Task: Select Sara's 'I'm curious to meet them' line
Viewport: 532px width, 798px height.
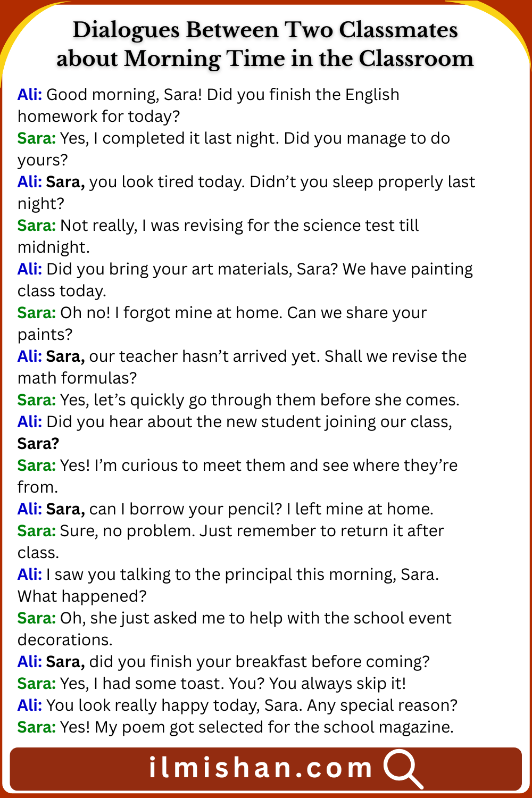Action: [x=259, y=465]
